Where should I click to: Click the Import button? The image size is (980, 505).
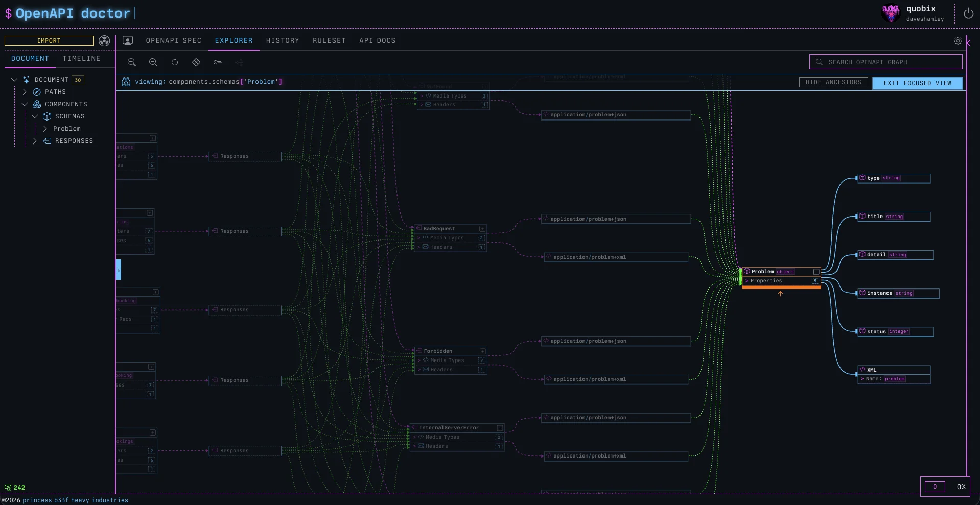coord(49,41)
